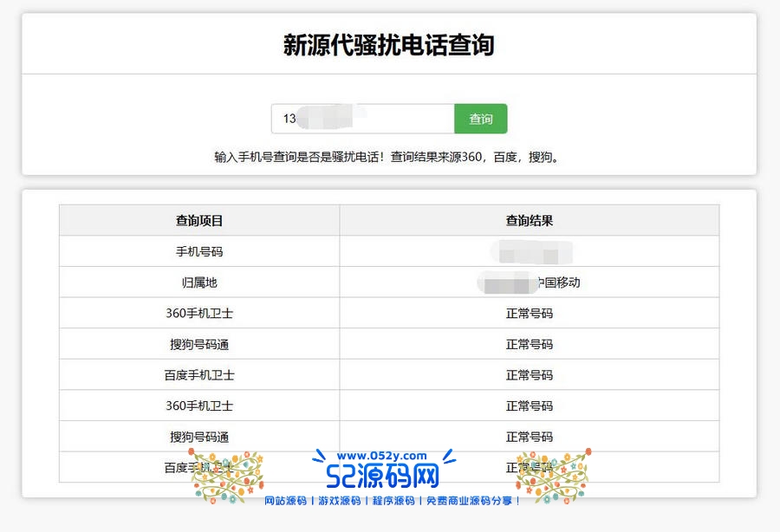Screen dimensions: 780x532
Task: Select the first 搜狗号码通 row label
Action: 199,344
